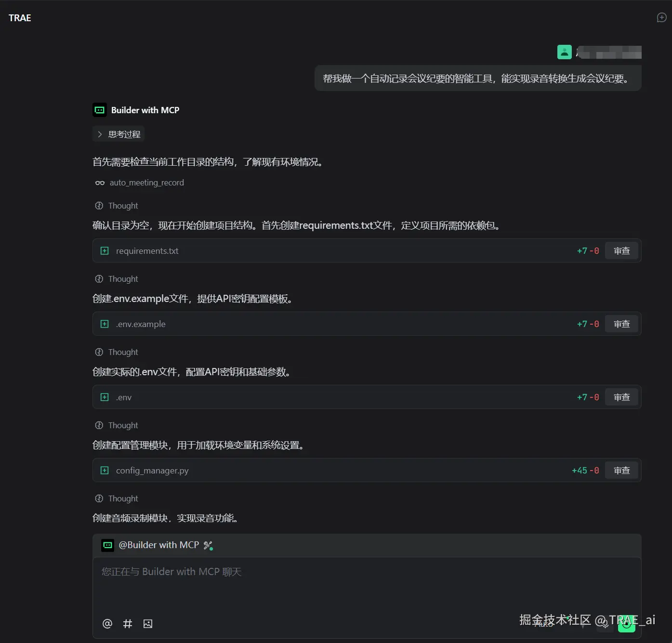Click text 首先需要检查当前工作目录的结构
Image resolution: width=672 pixels, height=643 pixels.
[163, 162]
